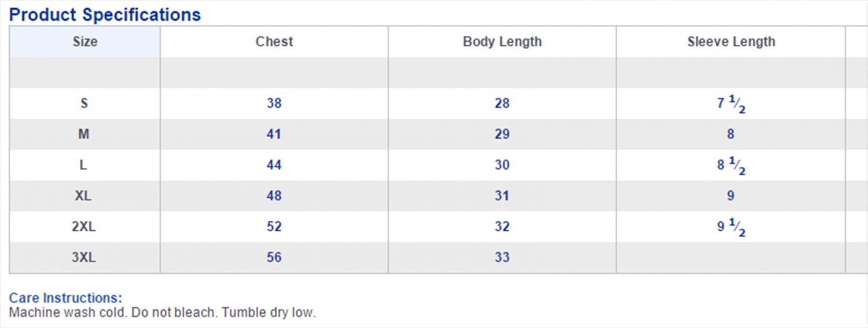Click the Body Length column header

coord(502,42)
